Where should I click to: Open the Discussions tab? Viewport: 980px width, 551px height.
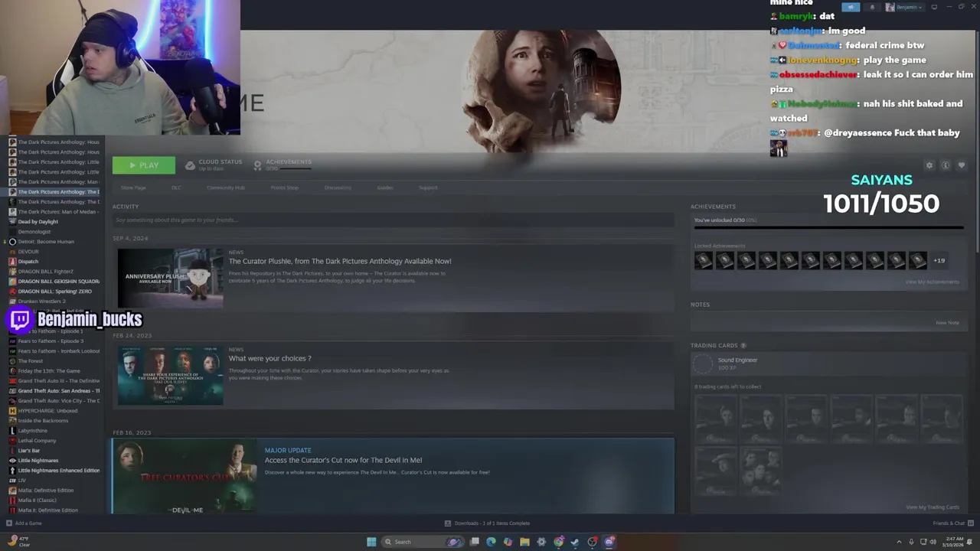[x=338, y=187]
